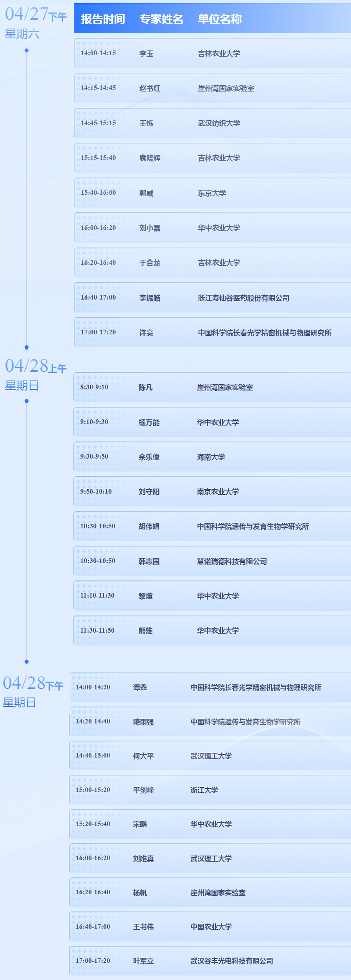Viewport: 351px width, 980px height.
Task: Click the 东京大学 affiliation text
Action: click(x=212, y=193)
